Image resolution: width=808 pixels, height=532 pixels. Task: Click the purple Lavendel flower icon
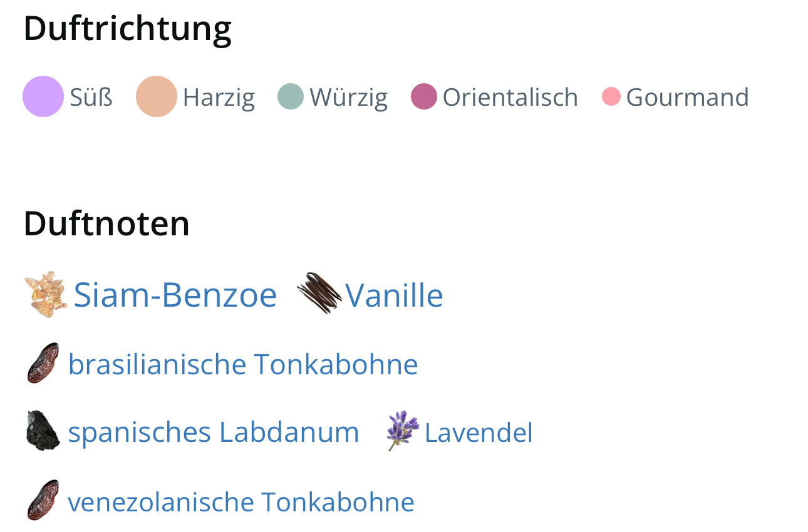point(403,431)
